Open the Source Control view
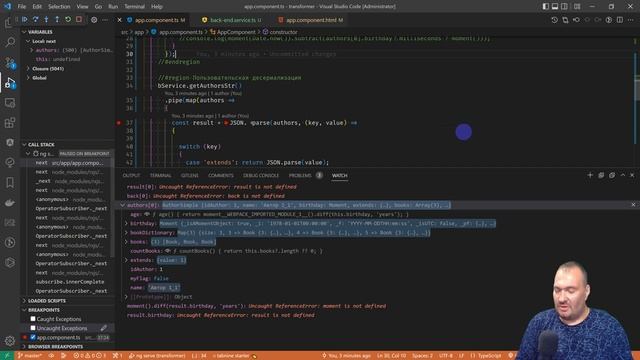The image size is (640, 360). (x=10, y=62)
